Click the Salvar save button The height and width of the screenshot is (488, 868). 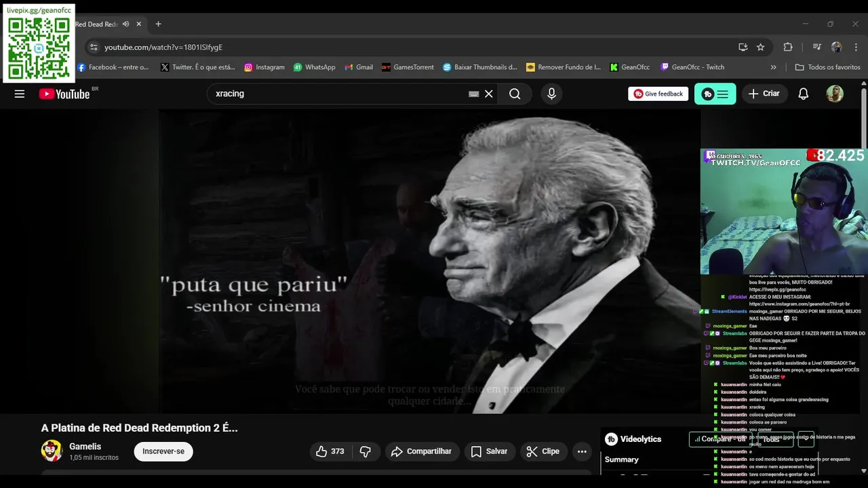(x=489, y=451)
